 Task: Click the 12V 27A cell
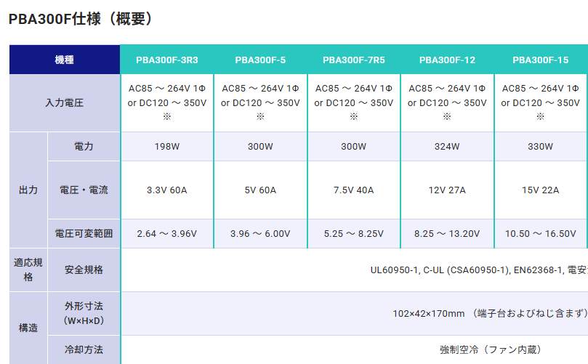click(447, 190)
